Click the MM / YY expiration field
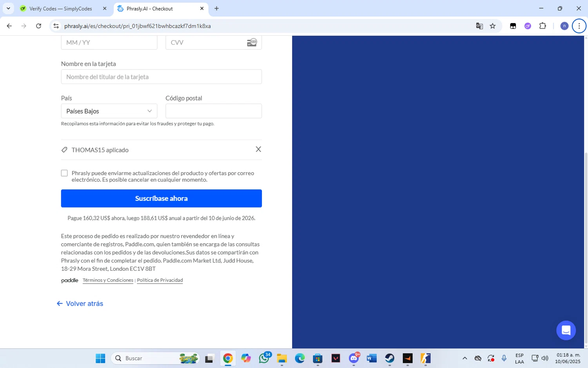588x368 pixels. [109, 42]
